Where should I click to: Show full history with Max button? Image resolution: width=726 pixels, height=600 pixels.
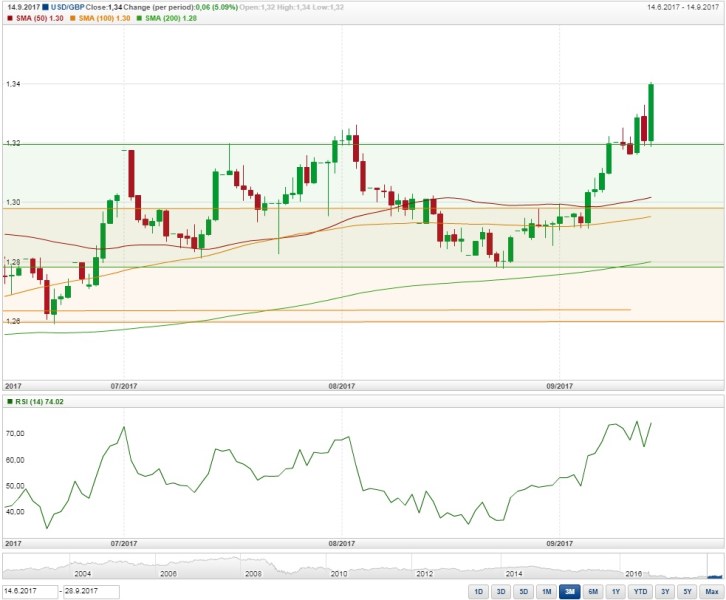pos(711,592)
